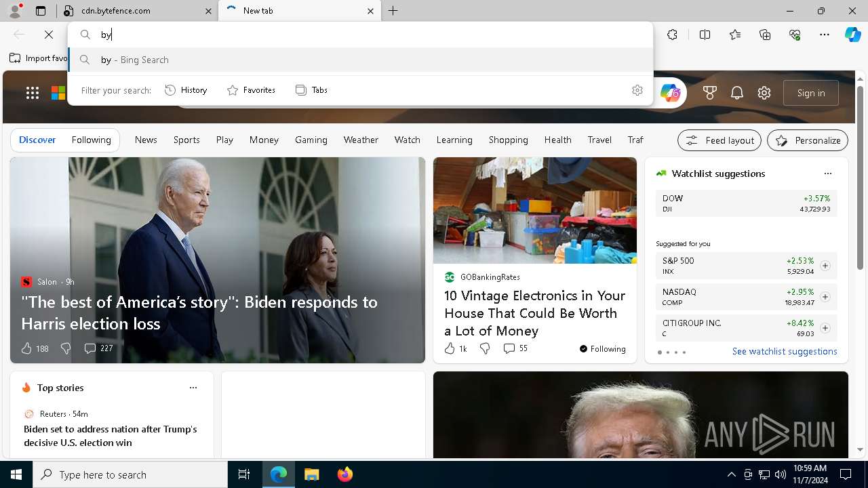The image size is (868, 488).
Task: Open the Biden responds to Harris headline
Action: pyautogui.click(x=199, y=312)
